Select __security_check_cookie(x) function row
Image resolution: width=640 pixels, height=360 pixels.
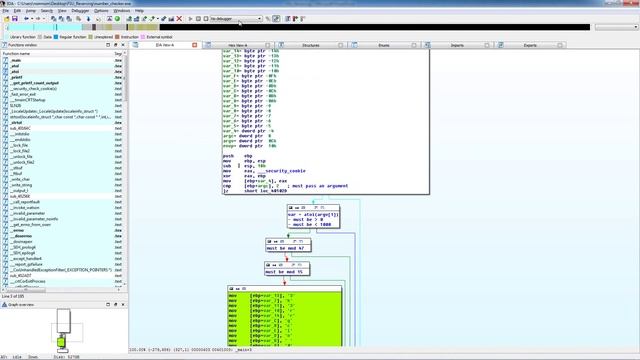point(62,89)
